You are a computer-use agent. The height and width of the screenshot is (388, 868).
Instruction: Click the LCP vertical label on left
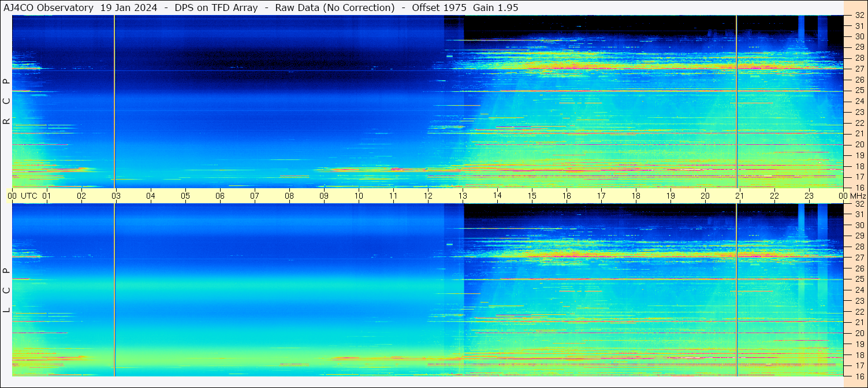(x=6, y=290)
